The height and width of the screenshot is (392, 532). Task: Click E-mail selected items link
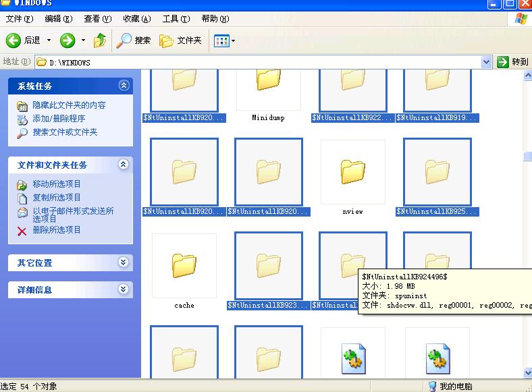(x=73, y=215)
